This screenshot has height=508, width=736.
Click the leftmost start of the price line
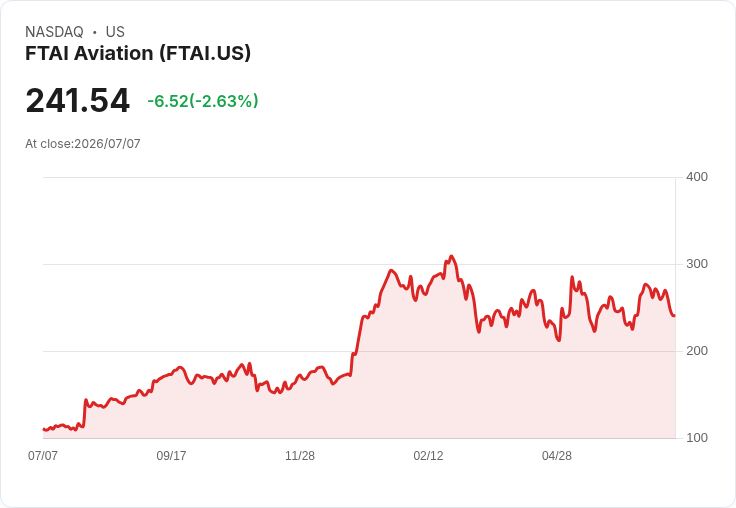click(44, 429)
